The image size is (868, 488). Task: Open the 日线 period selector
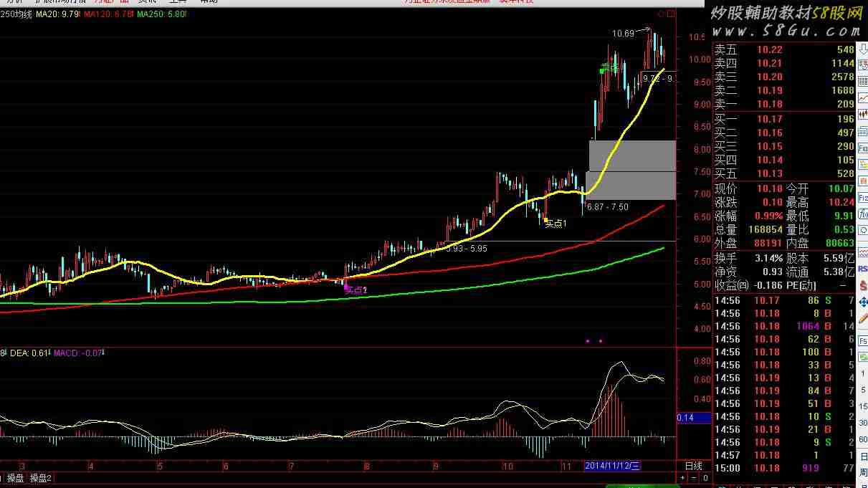click(694, 466)
